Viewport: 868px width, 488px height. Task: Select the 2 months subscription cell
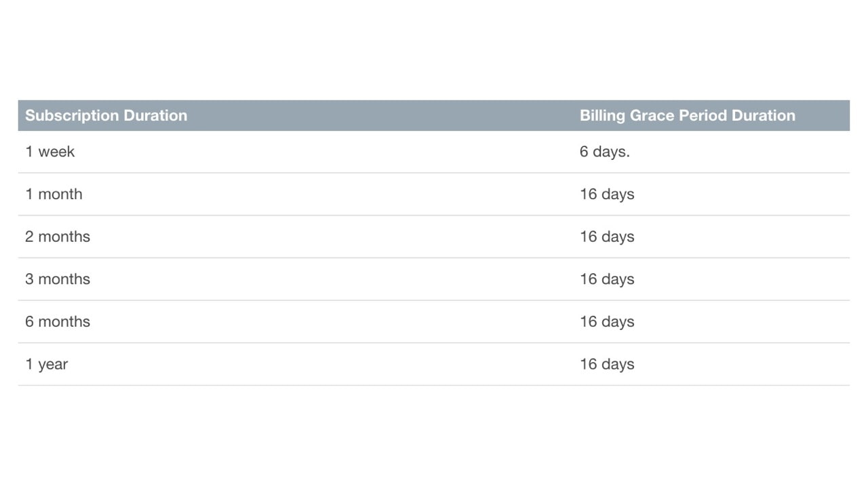58,237
